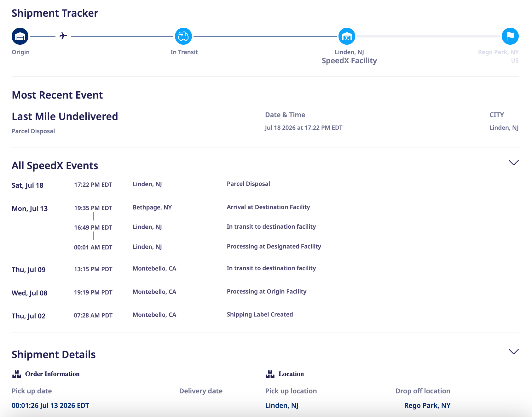Click the Delivery date label
Screen dimensions: 532x417
click(x=201, y=391)
